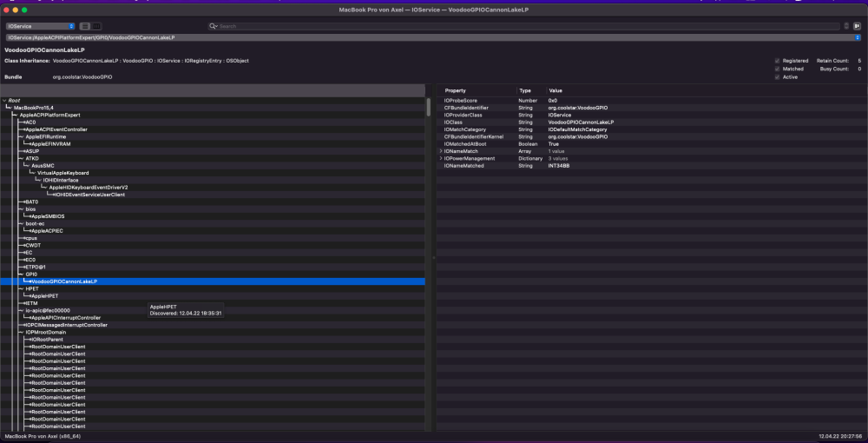Select the IOMatchCategory property row
Image resolution: width=868 pixels, height=443 pixels.
tap(652, 129)
